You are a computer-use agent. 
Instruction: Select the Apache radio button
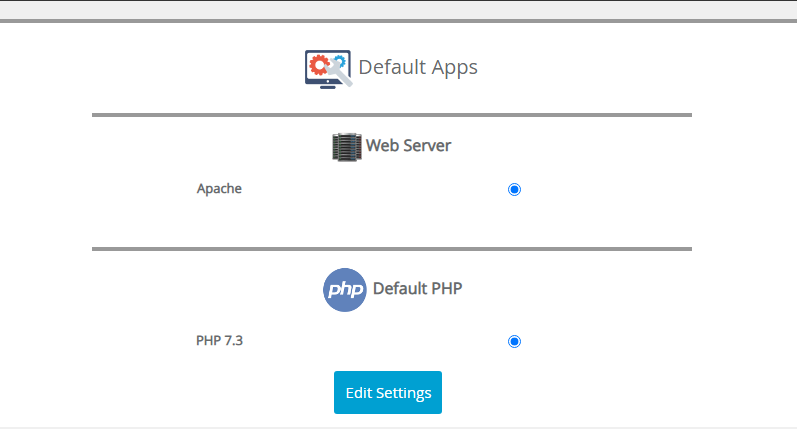point(514,190)
